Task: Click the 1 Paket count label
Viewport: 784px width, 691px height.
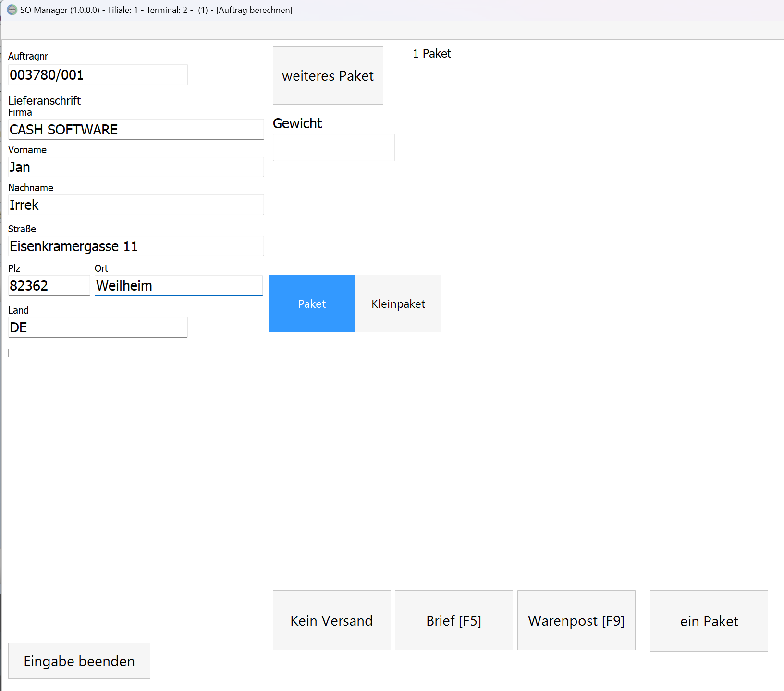Action: click(432, 54)
